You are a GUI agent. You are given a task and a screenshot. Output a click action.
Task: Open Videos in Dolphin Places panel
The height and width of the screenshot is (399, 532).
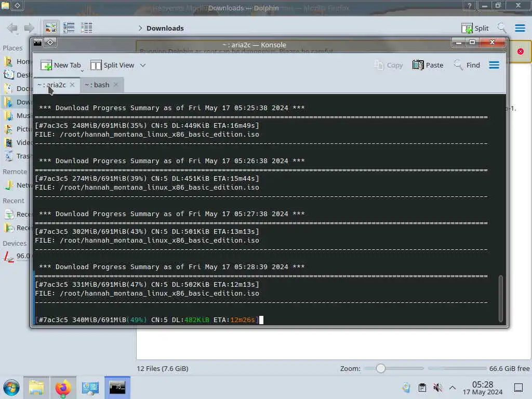pos(17,142)
